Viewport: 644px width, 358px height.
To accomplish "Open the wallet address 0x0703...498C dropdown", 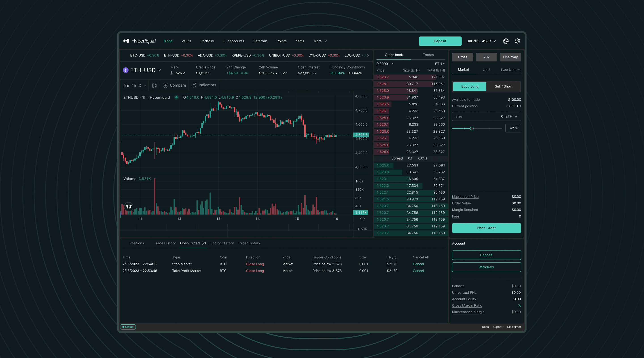I will (x=481, y=41).
